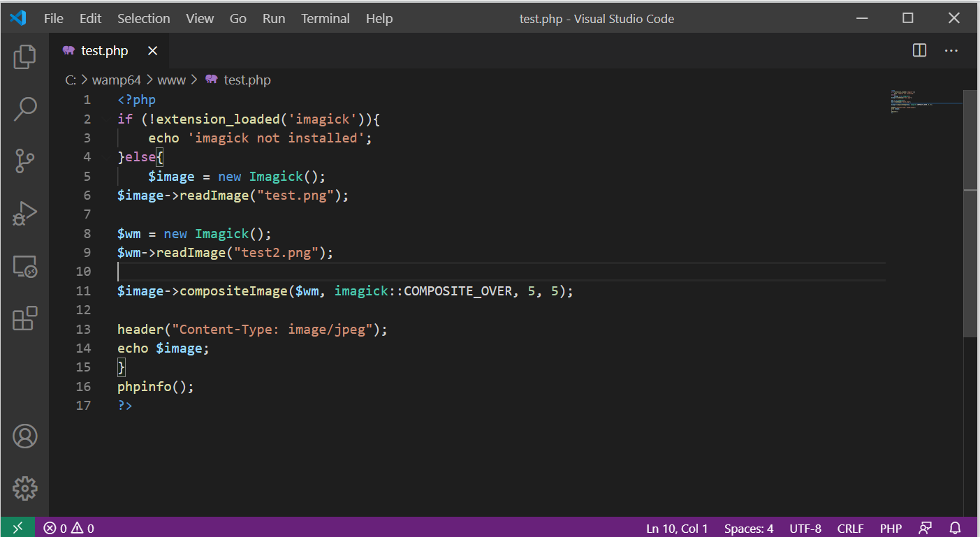980x537 pixels.
Task: Change line endings via CRLF
Action: [850, 528]
